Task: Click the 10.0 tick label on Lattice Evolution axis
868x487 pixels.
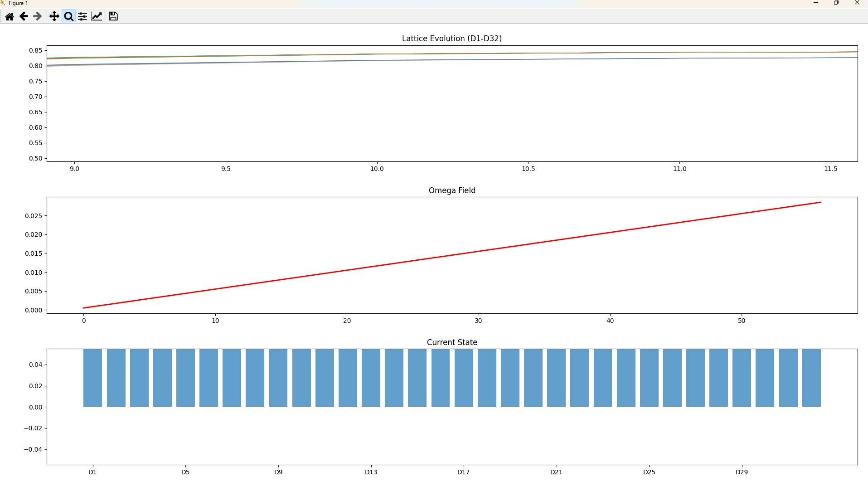Action: 377,169
